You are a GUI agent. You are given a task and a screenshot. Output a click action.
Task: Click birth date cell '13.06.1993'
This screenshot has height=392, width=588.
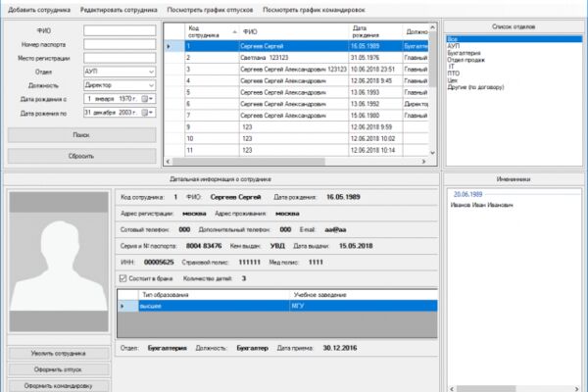pyautogui.click(x=375, y=93)
